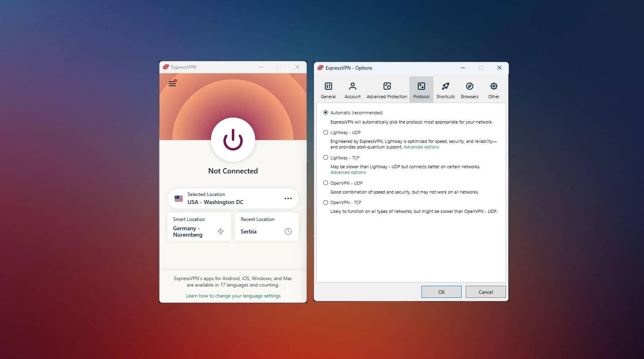Viewport: 644px width, 359px height.
Task: Click the OpenVPN - TCP description text
Action: pos(414,211)
